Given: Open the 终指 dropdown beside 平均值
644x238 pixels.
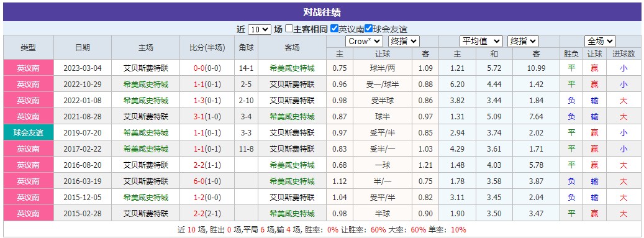Looking at the screenshot, I should pyautogui.click(x=523, y=41).
